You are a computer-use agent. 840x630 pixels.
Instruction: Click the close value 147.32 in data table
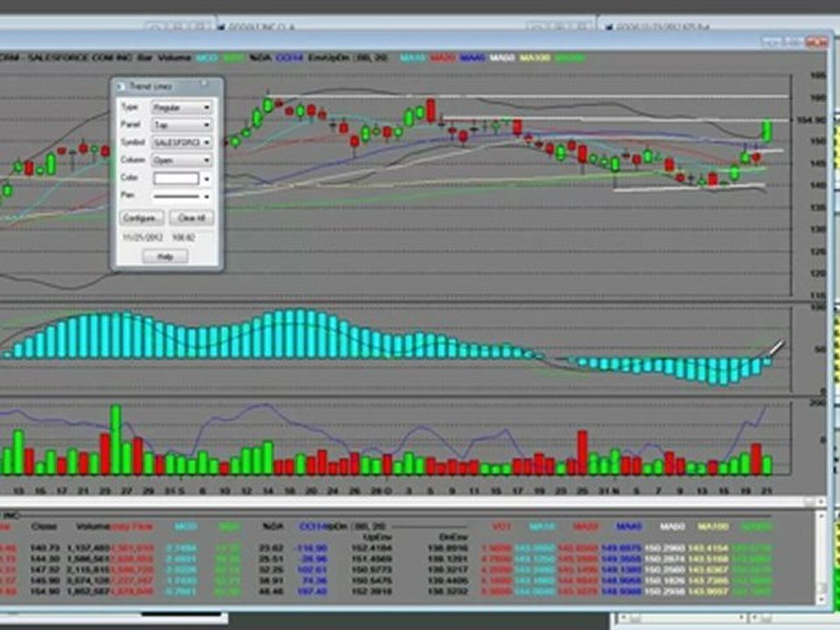(x=45, y=570)
